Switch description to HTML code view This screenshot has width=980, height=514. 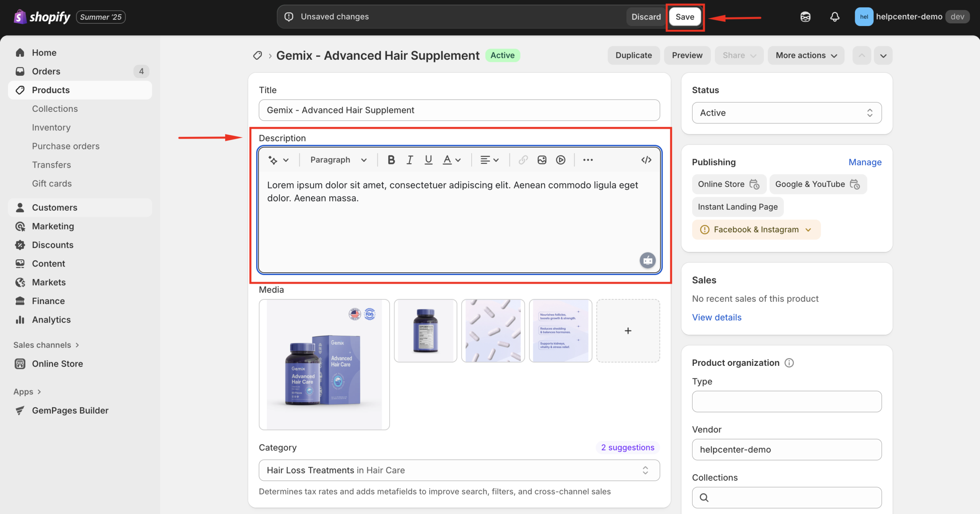coord(646,160)
